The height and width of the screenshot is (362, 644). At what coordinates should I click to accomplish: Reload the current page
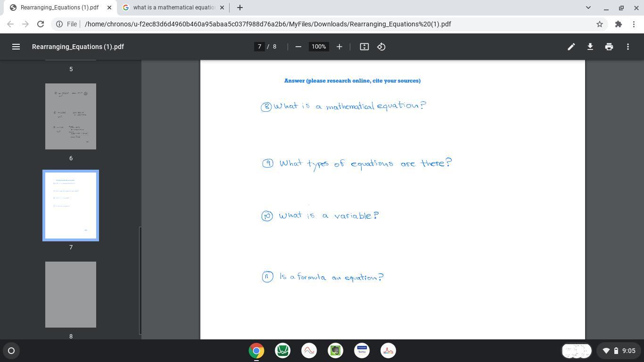click(x=41, y=24)
